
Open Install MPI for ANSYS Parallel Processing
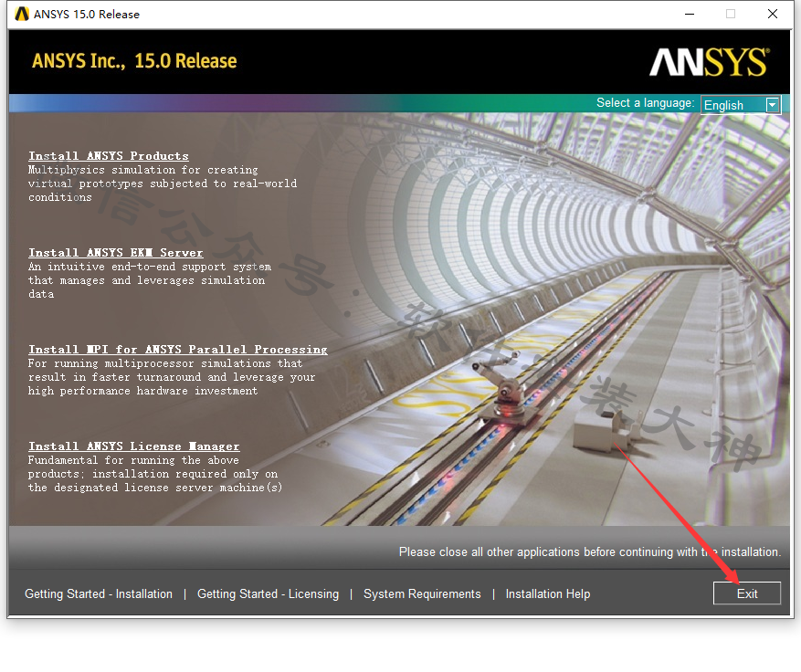(178, 350)
